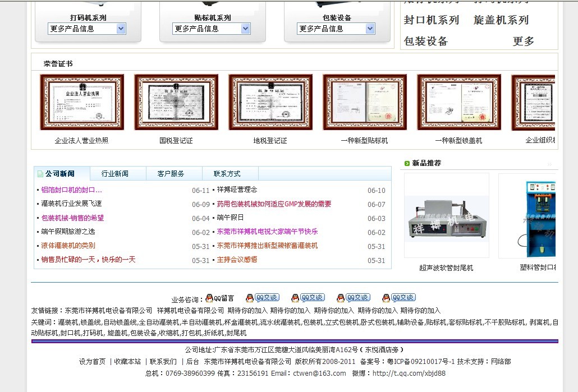Switch to the 客户服务 tab
Screen dimensions: 578x392
(x=171, y=174)
